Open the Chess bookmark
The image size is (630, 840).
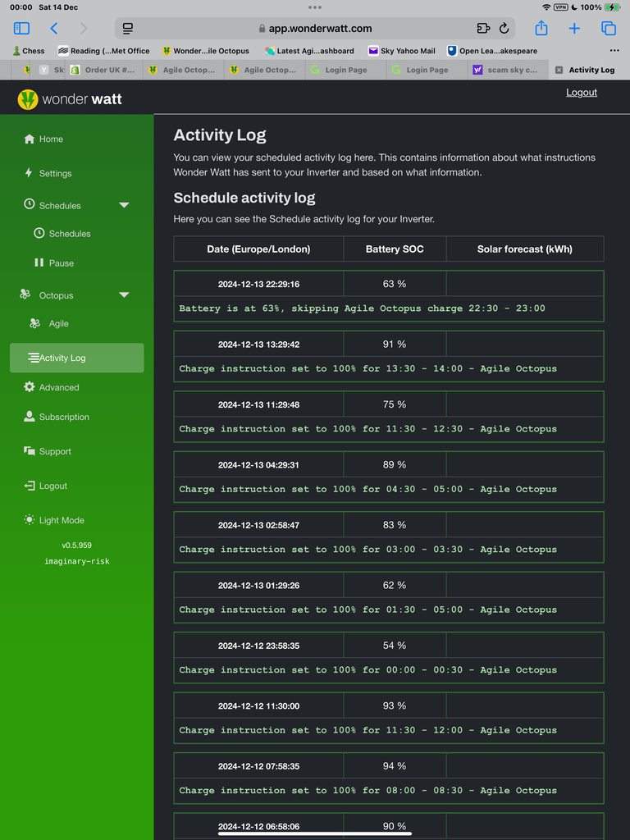click(x=29, y=51)
